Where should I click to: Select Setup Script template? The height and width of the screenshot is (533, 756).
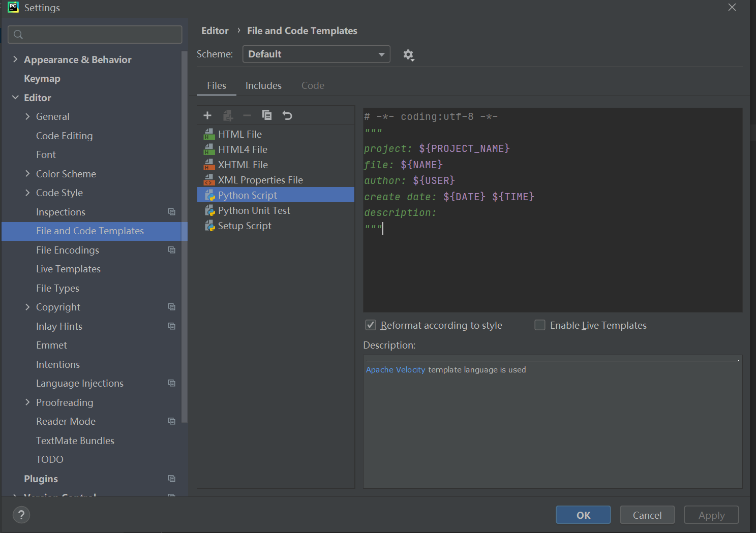click(x=276, y=226)
